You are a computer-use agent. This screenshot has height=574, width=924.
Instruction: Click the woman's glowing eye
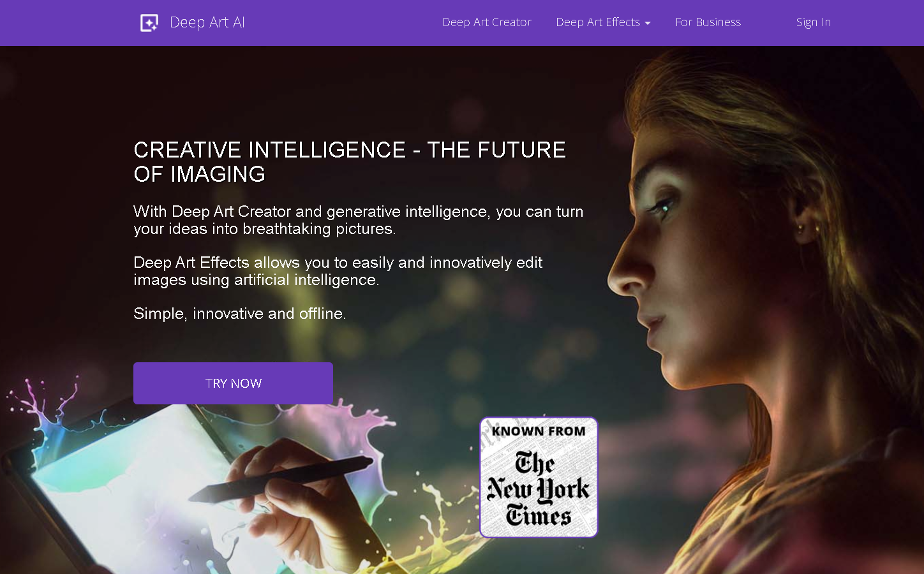(x=661, y=207)
